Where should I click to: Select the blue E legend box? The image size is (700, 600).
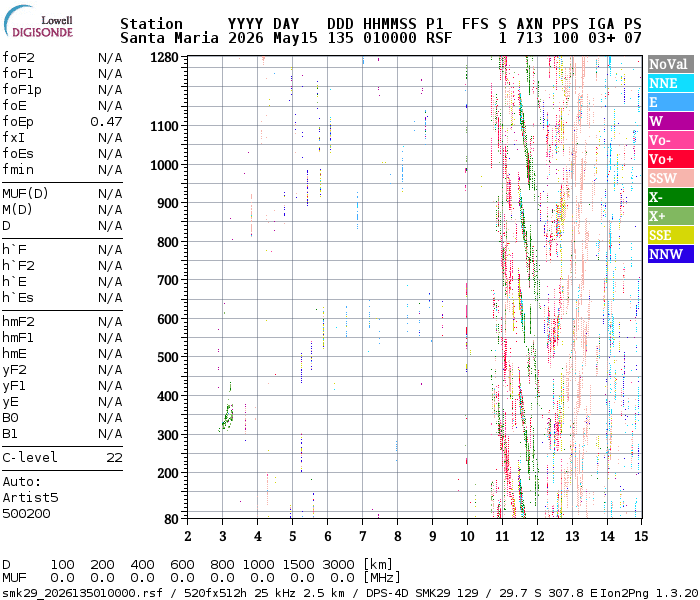(671, 102)
